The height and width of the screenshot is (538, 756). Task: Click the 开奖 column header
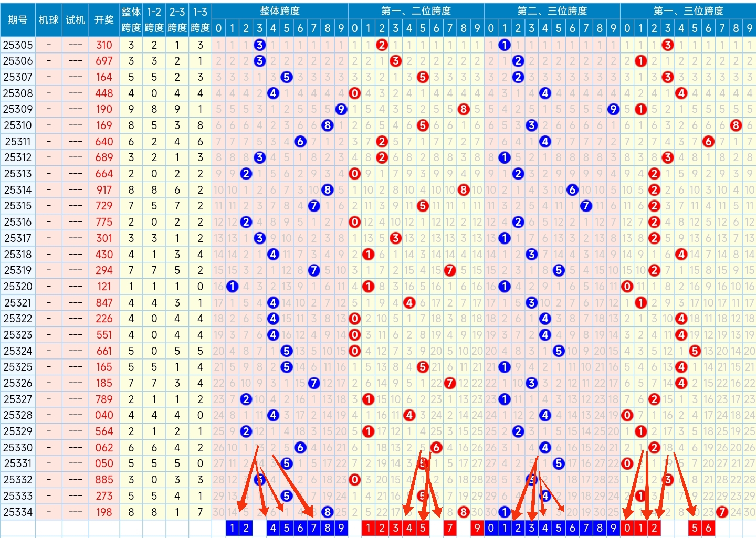point(104,19)
